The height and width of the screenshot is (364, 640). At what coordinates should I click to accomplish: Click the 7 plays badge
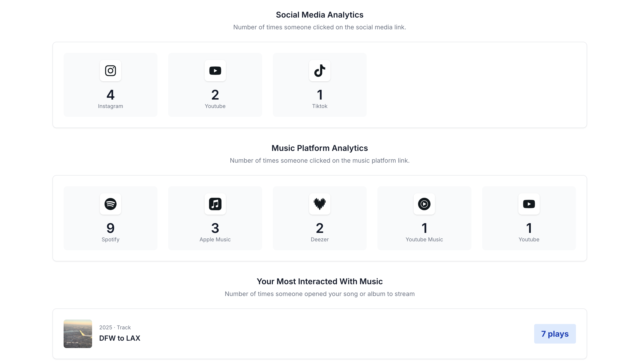[555, 334]
